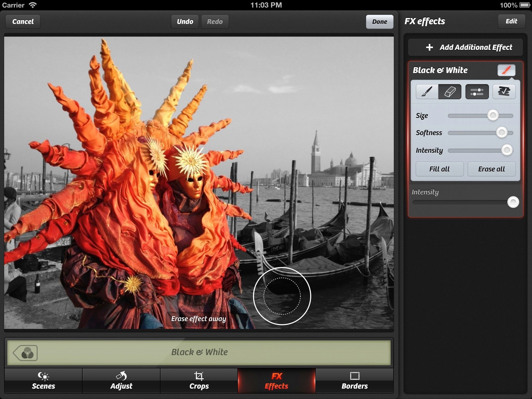Click the 'Erase effect away' hint label
Screen dimensions: 532x399
198,319
